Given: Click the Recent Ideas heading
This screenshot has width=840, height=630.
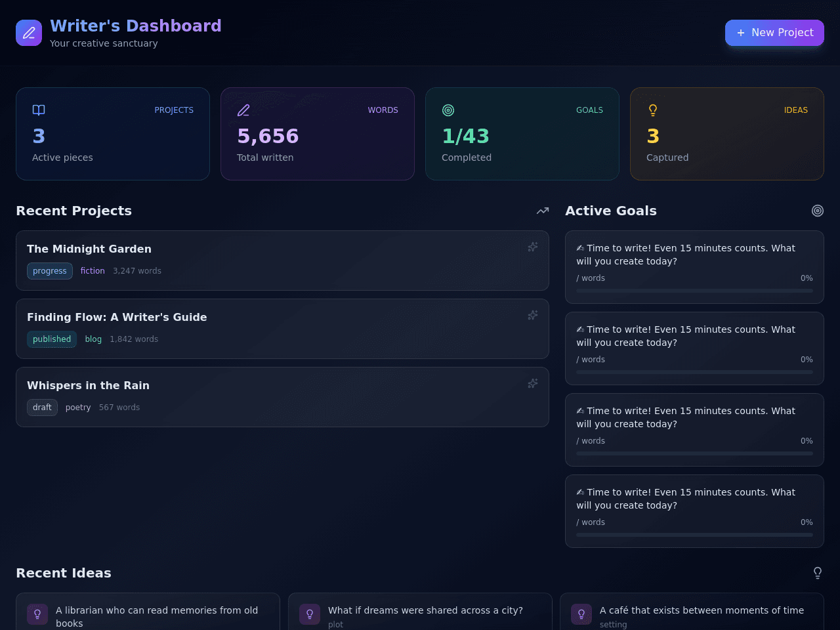Looking at the screenshot, I should click(x=64, y=573).
